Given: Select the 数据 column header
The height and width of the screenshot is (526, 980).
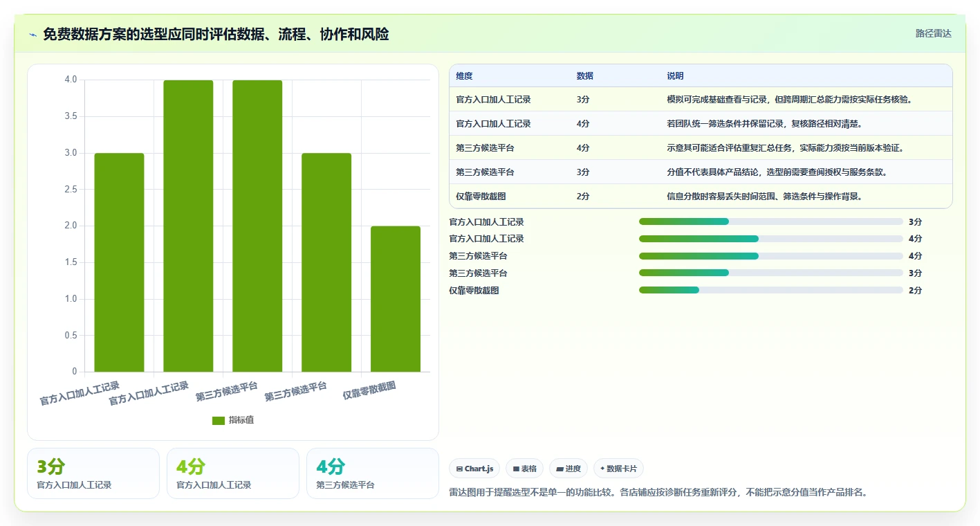Looking at the screenshot, I should click(585, 76).
